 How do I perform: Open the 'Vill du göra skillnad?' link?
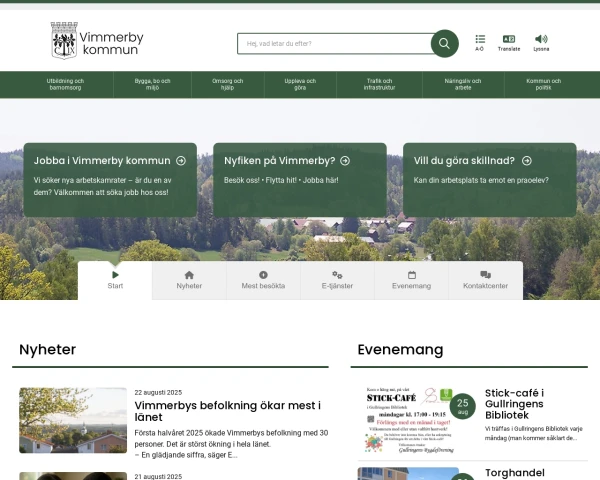464,161
